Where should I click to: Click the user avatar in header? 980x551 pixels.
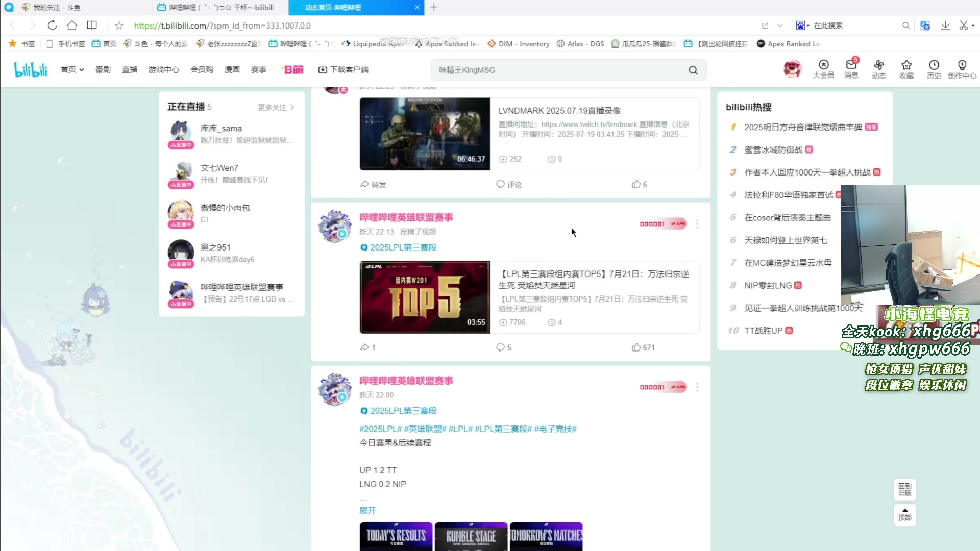tap(792, 69)
